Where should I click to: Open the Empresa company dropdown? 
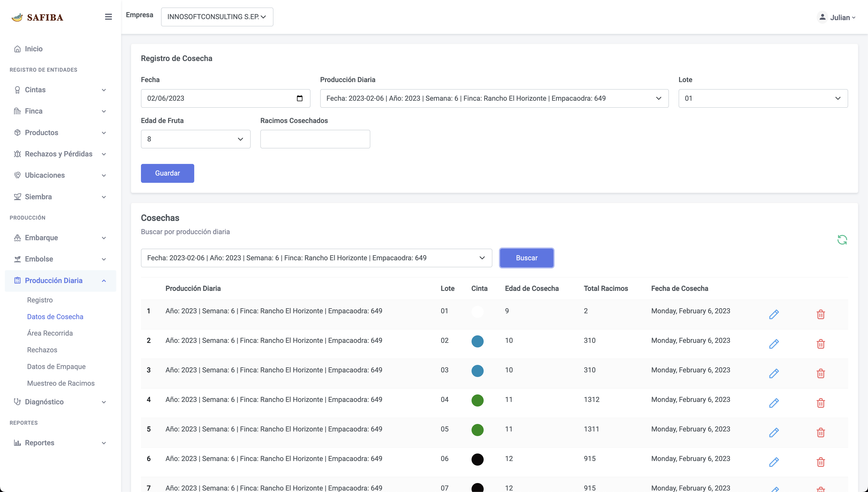point(217,17)
